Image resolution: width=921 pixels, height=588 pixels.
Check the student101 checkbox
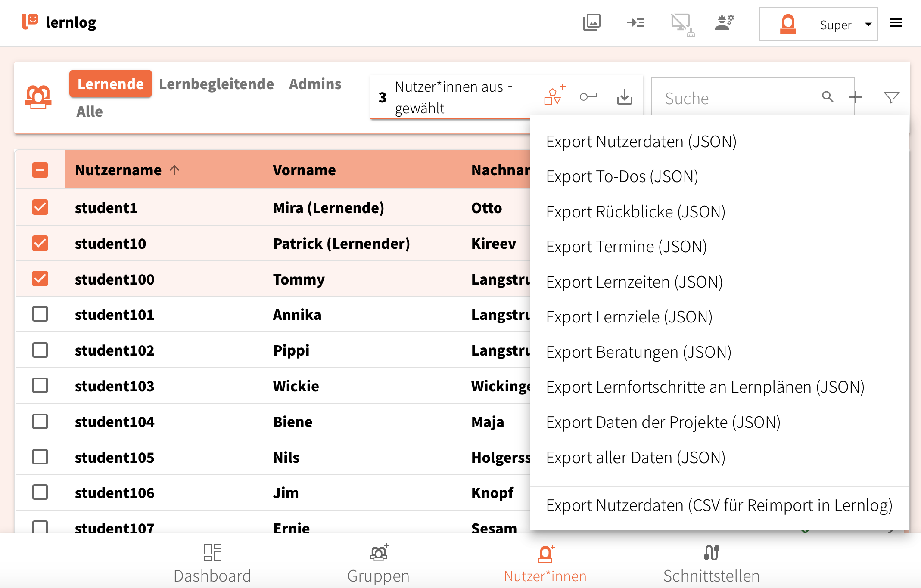point(40,314)
